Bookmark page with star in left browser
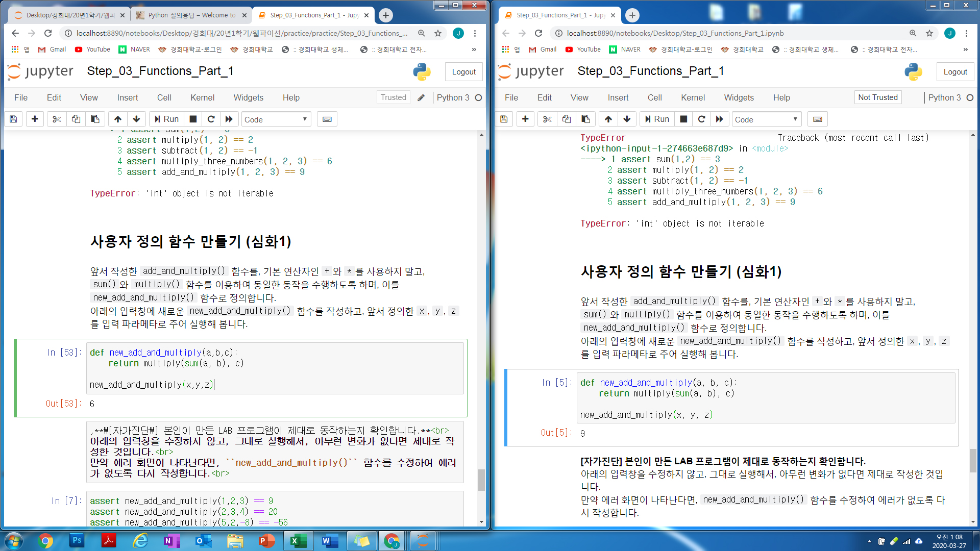Screen dimensions: 980x551 (437, 33)
